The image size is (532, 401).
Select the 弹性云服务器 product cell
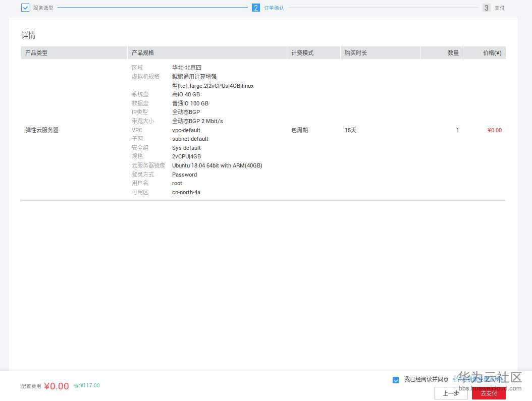(x=42, y=130)
